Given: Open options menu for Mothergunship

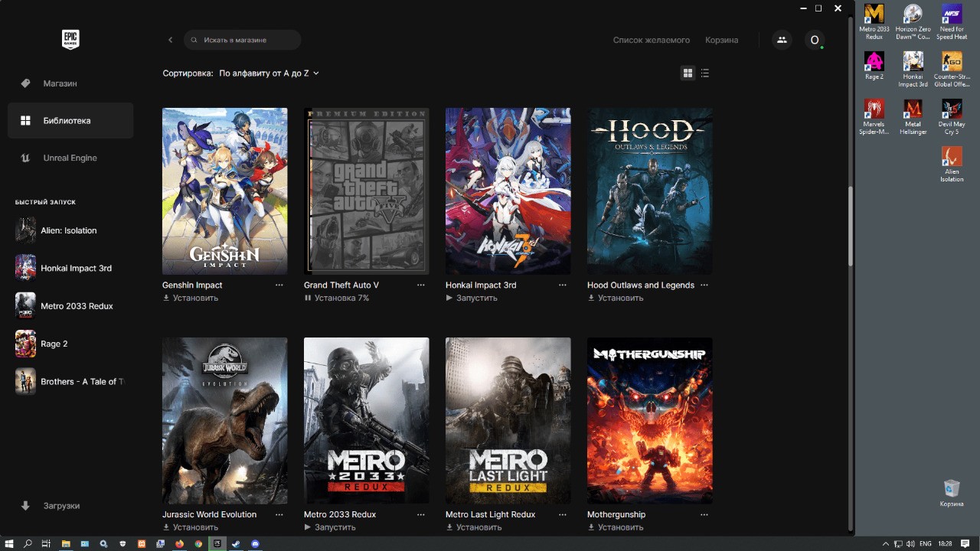Looking at the screenshot, I should 704,515.
